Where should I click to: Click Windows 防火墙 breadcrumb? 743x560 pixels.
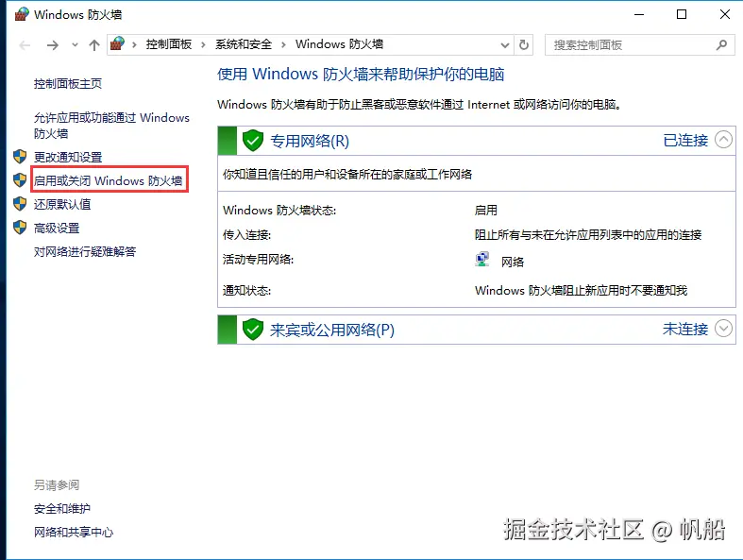339,44
